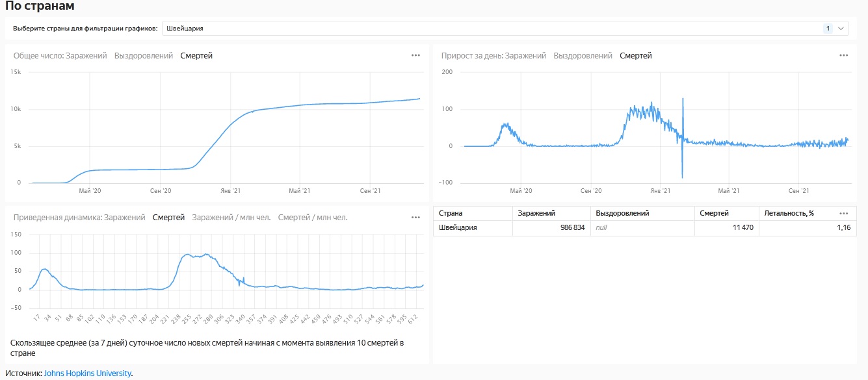Show daily growth of Заражений
The image size is (868, 380).
pyautogui.click(x=525, y=56)
